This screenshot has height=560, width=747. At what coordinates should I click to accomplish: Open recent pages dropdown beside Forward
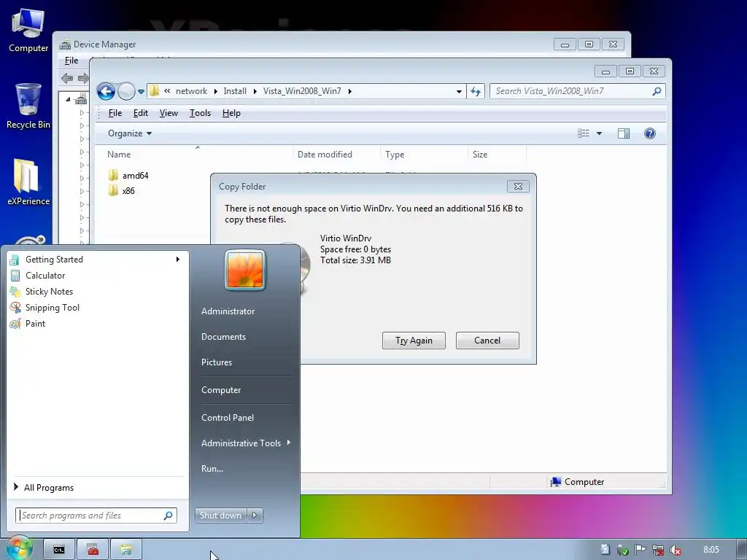(x=141, y=91)
